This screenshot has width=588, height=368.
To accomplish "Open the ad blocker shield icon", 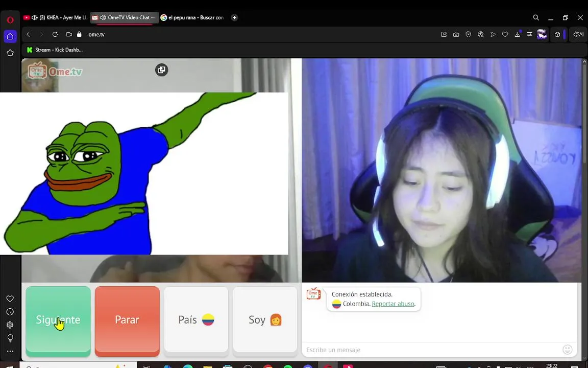I will (469, 34).
